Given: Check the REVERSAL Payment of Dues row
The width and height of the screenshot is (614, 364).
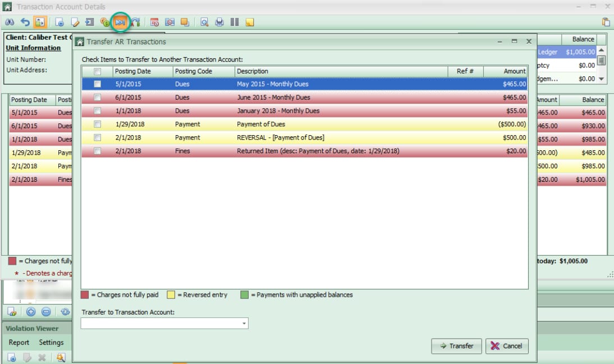Looking at the screenshot, I should pos(97,138).
